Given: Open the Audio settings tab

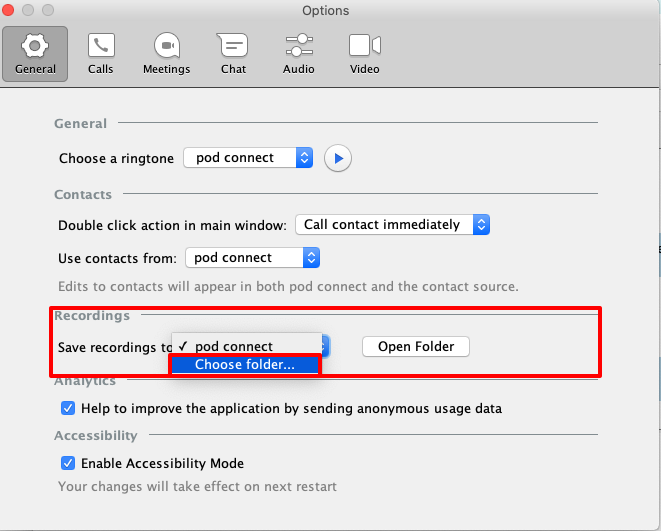Looking at the screenshot, I should pos(299,54).
